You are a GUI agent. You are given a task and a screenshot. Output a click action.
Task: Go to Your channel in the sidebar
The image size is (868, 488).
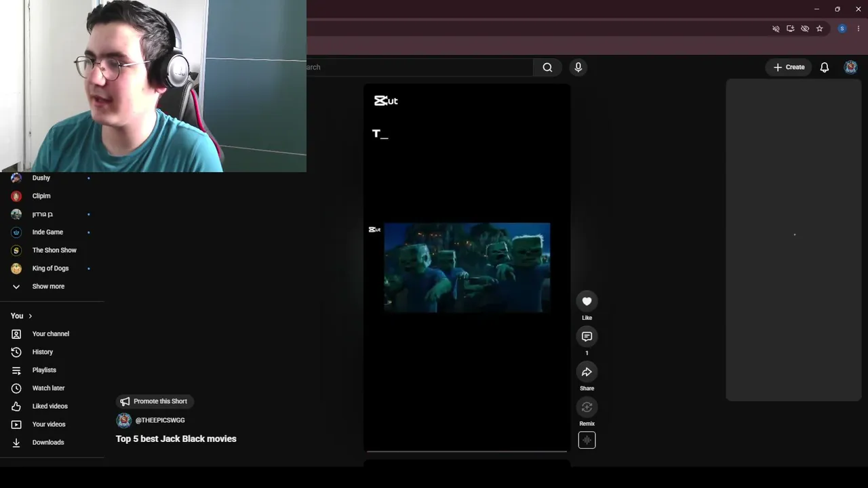(x=52, y=333)
